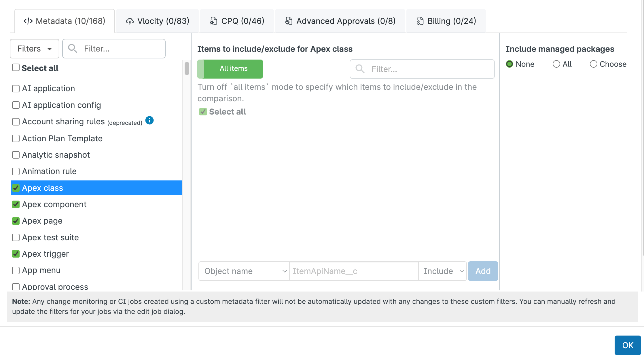
Task: Turn off the All items toggle
Action: tap(230, 69)
